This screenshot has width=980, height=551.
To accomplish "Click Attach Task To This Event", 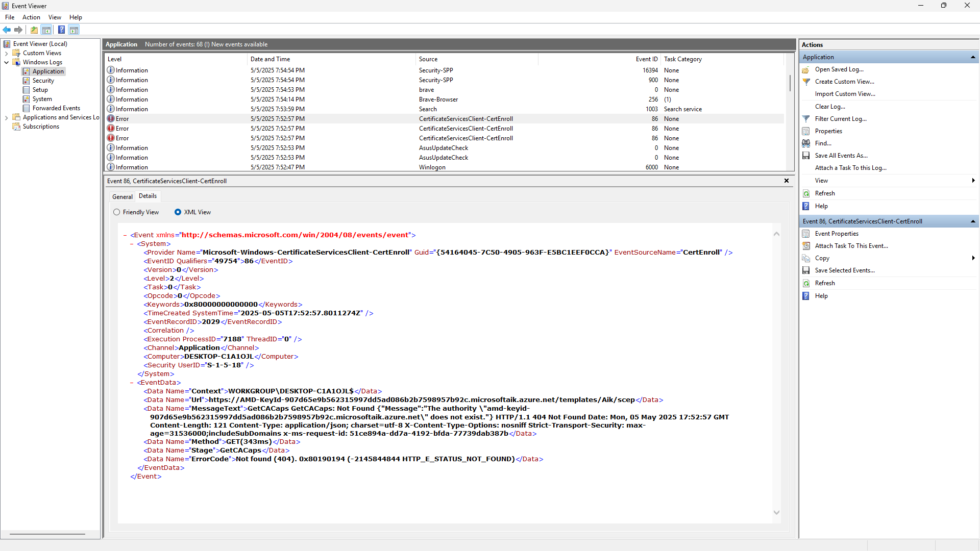I will [851, 246].
